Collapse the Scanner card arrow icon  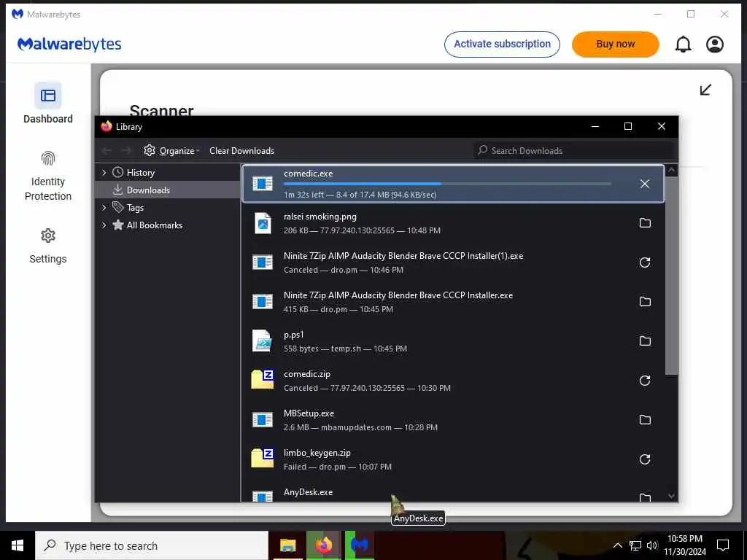coord(705,90)
